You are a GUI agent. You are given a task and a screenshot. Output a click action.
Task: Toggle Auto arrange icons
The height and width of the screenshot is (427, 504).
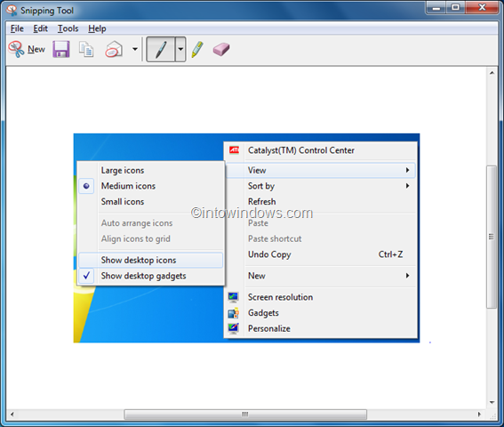pos(151,223)
